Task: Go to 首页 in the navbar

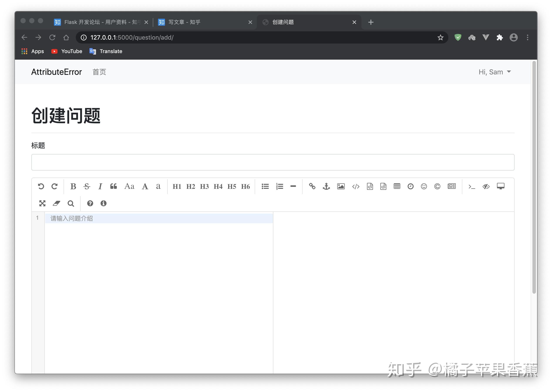Action: 99,72
